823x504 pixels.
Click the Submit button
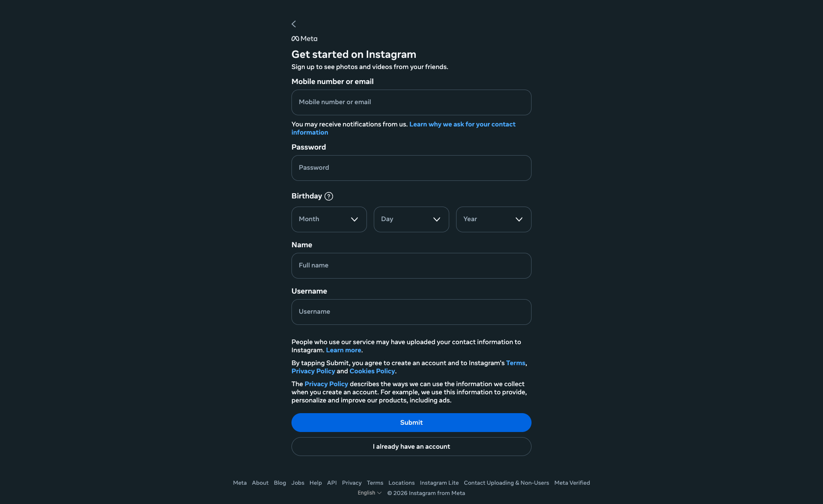point(411,422)
